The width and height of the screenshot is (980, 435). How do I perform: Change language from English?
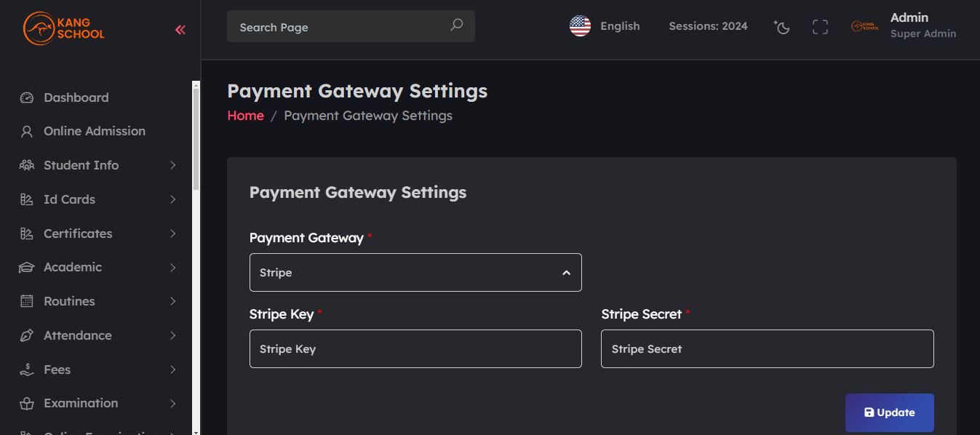[620, 26]
